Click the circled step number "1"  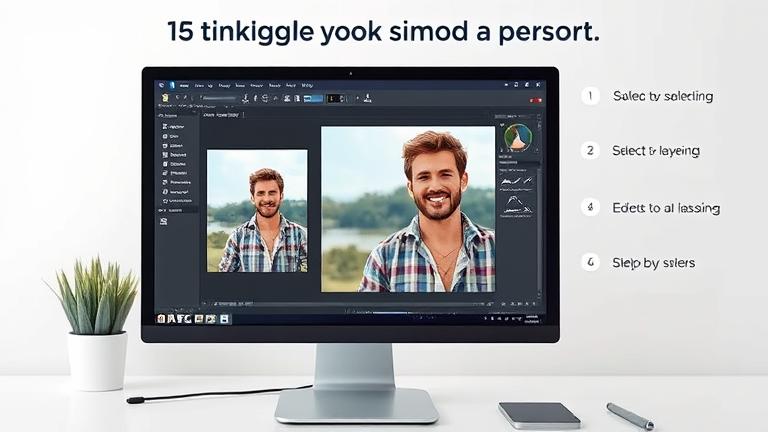tap(590, 96)
